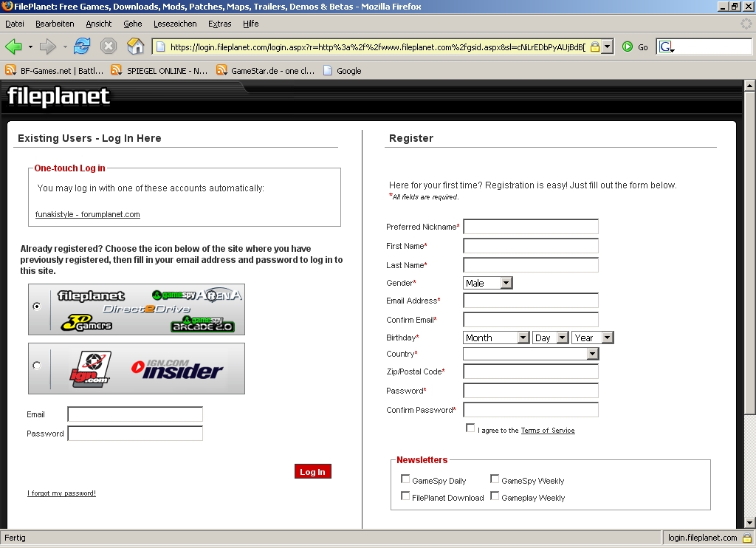Select the IGN Insider radio button
This screenshot has height=548, width=756.
(37, 366)
